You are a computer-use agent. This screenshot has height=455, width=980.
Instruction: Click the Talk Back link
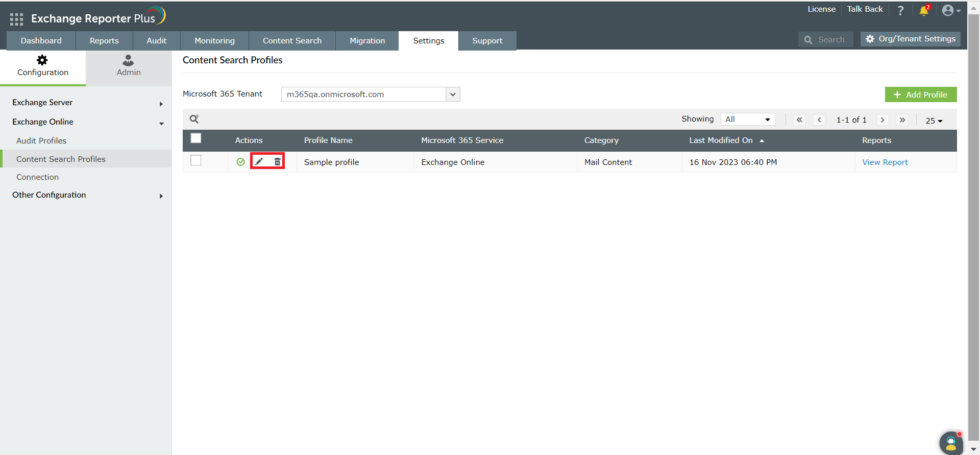(x=865, y=9)
